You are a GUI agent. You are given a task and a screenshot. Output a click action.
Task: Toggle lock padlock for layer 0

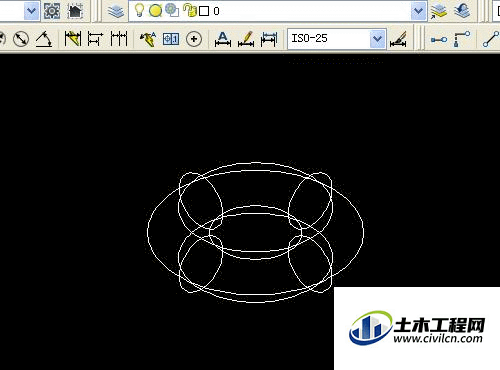pos(190,11)
